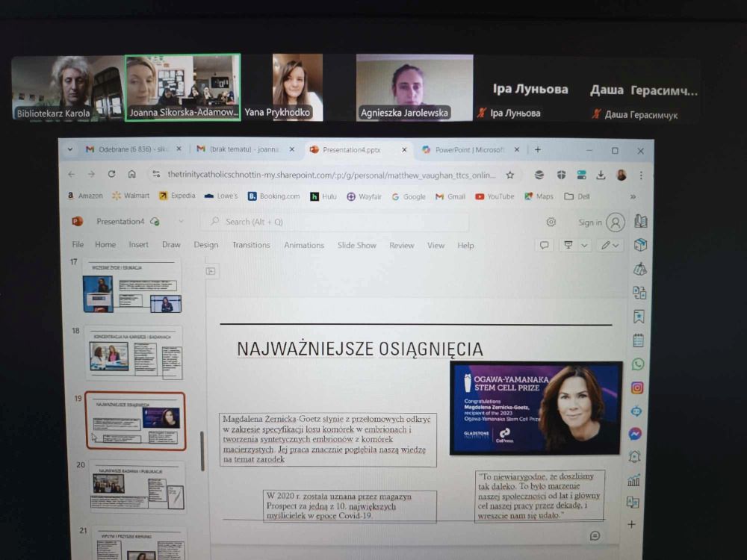
Task: Open the Amazon bookmark
Action: [x=85, y=196]
